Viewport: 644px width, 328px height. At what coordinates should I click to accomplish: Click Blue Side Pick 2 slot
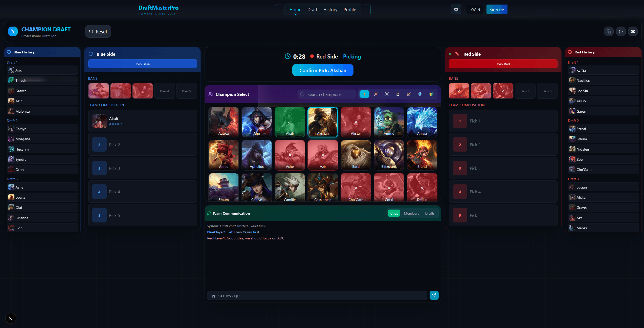(143, 145)
